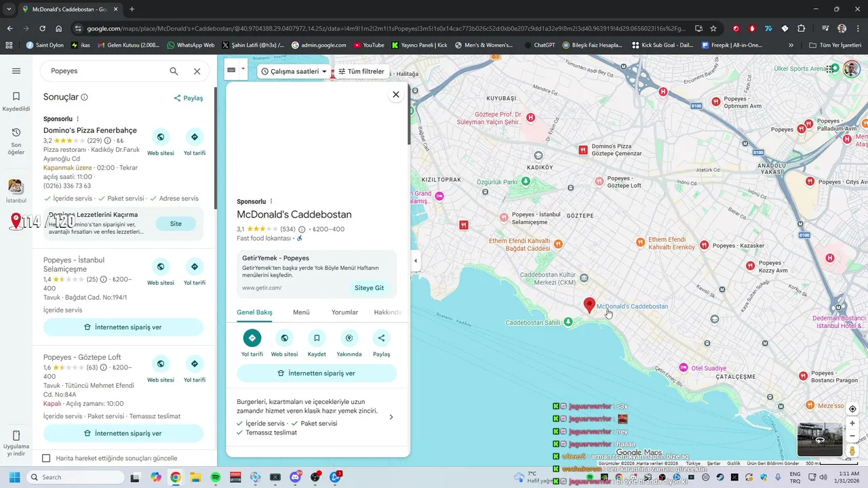Zoom in on the map
The width and height of the screenshot is (868, 488).
(852, 424)
